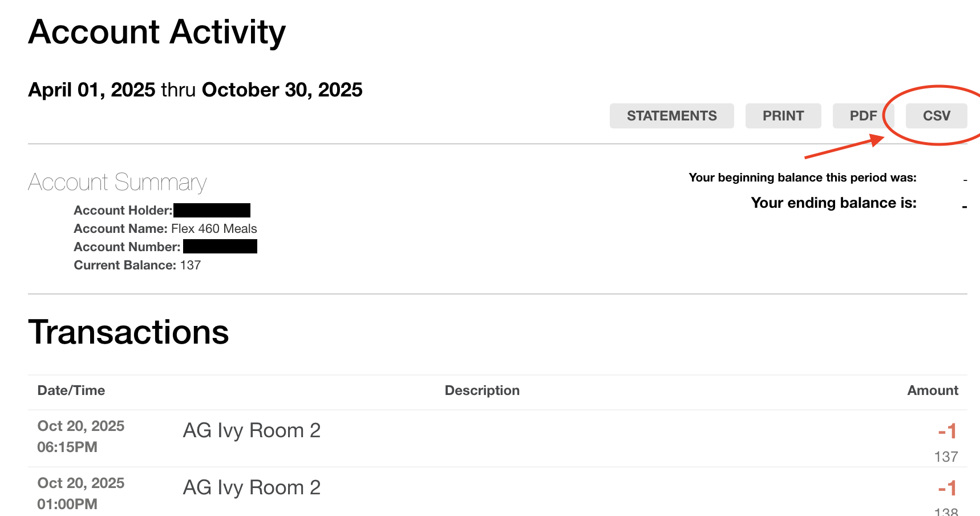Click the Current Balance 137 line
The width and height of the screenshot is (980, 516).
(x=137, y=265)
